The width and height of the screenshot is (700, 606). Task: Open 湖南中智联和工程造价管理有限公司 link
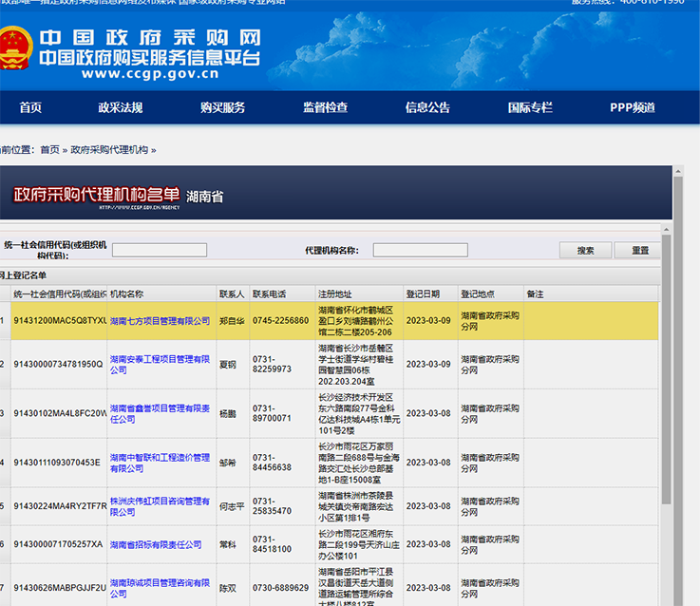pyautogui.click(x=160, y=463)
